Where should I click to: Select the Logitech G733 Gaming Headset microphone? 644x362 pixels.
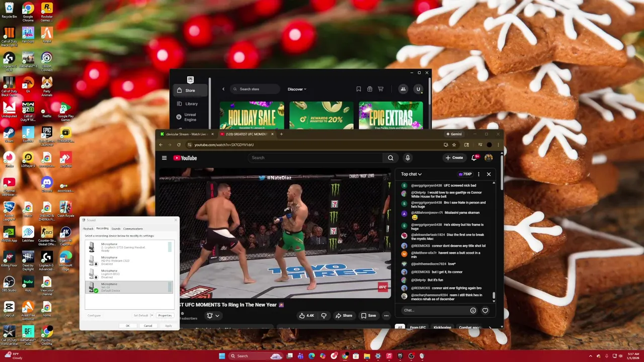coord(129,247)
